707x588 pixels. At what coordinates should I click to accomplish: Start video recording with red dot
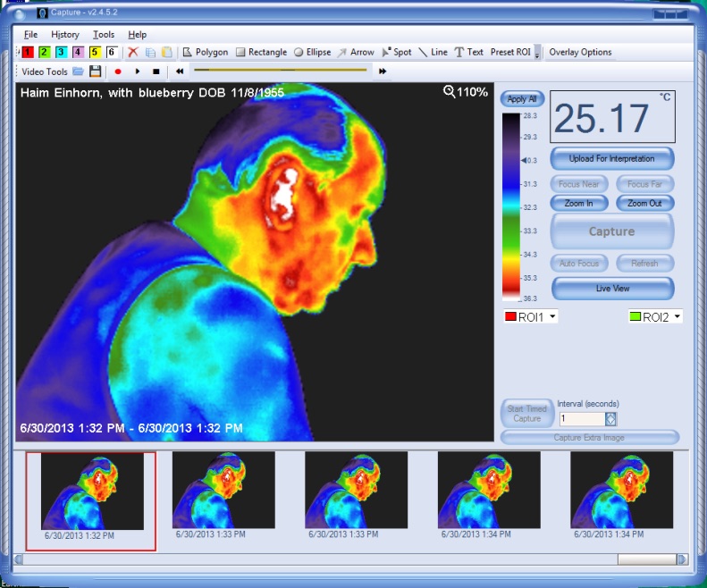[x=118, y=71]
